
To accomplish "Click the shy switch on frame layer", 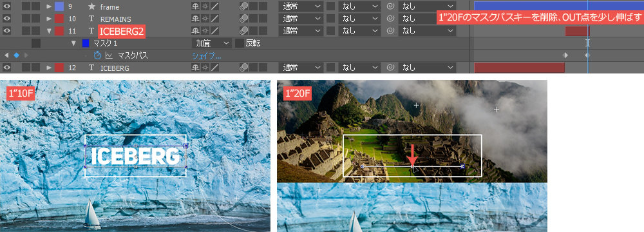I will click(196, 6).
